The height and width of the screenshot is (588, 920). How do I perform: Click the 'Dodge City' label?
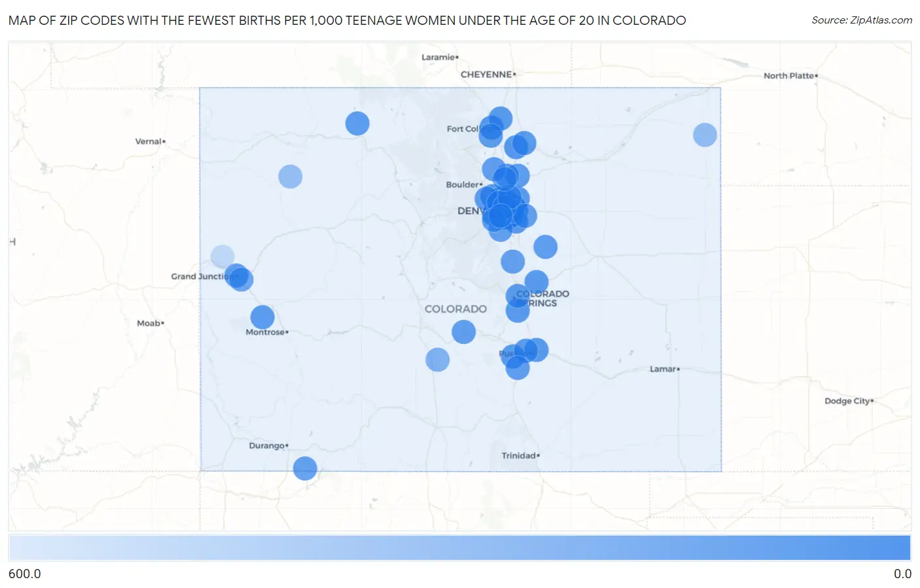847,401
